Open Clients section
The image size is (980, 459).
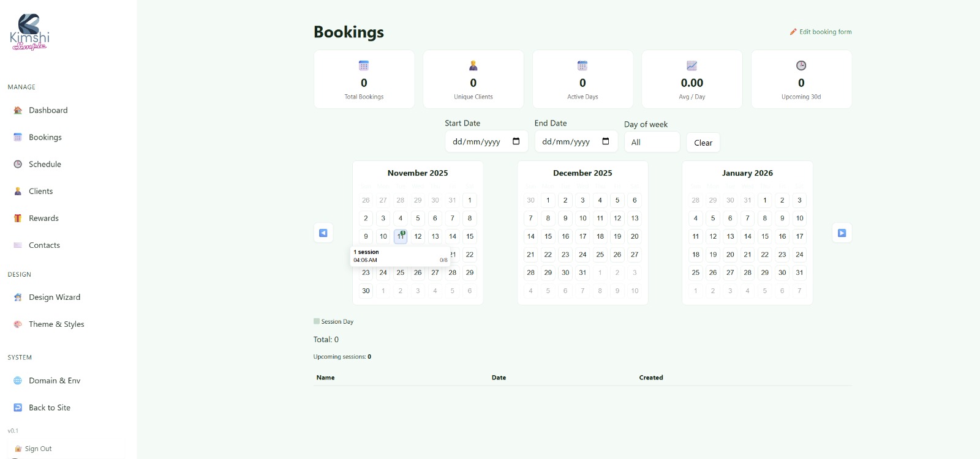[40, 191]
